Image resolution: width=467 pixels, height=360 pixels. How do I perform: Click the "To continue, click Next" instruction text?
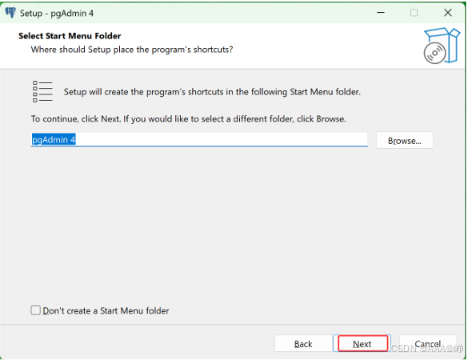pyautogui.click(x=188, y=119)
